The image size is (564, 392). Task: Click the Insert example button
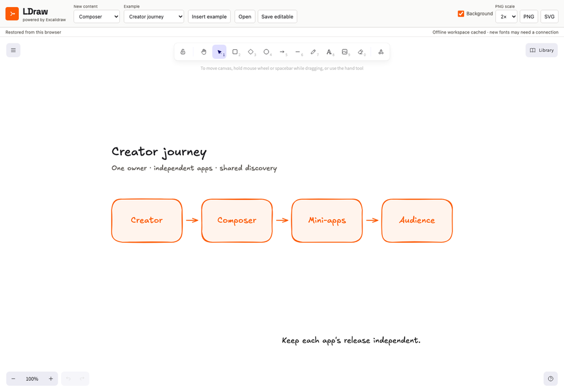(x=209, y=16)
